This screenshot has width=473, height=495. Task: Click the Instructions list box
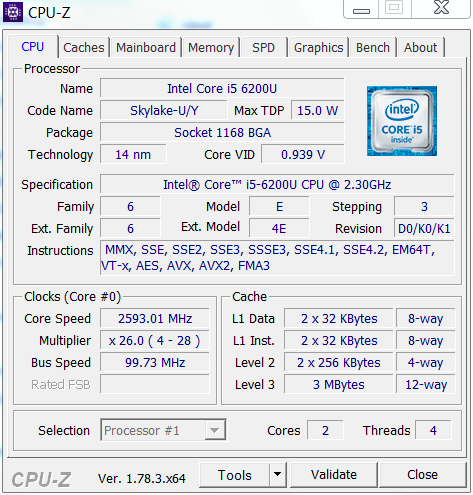tap(277, 258)
